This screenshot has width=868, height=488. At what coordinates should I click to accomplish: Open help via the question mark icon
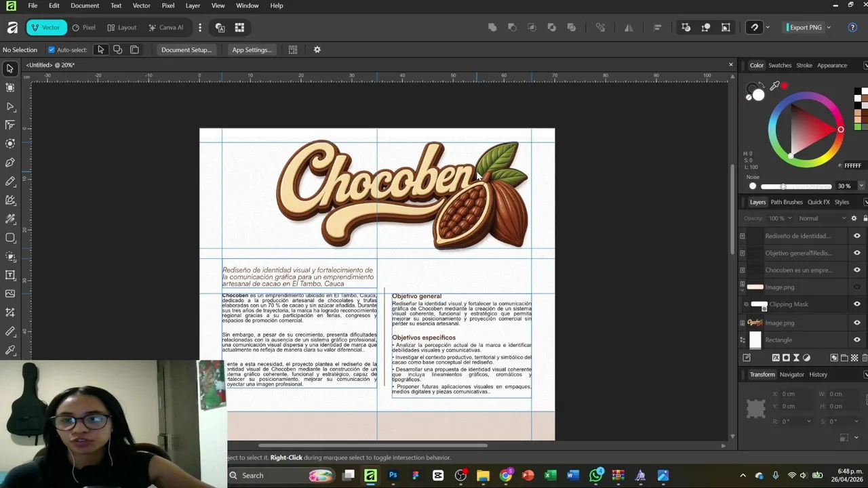853,27
